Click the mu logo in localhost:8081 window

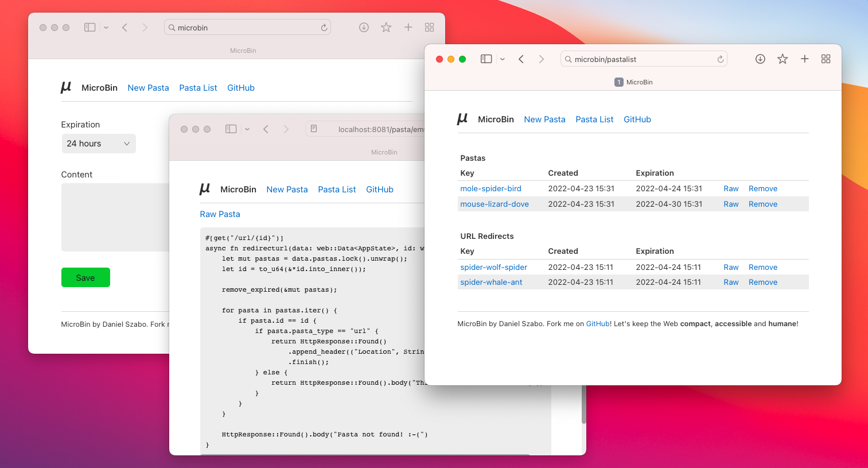pos(205,189)
